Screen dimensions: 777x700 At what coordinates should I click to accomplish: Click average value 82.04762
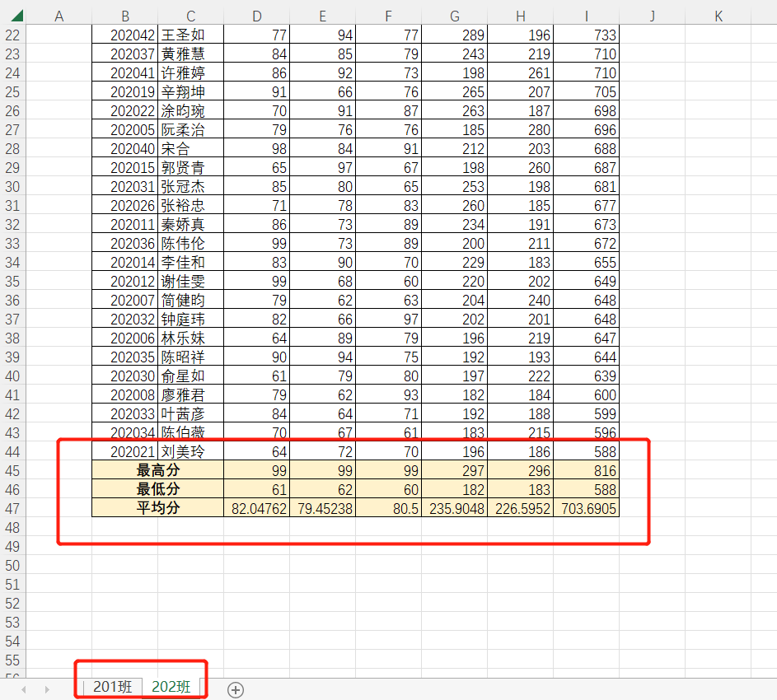tap(257, 508)
